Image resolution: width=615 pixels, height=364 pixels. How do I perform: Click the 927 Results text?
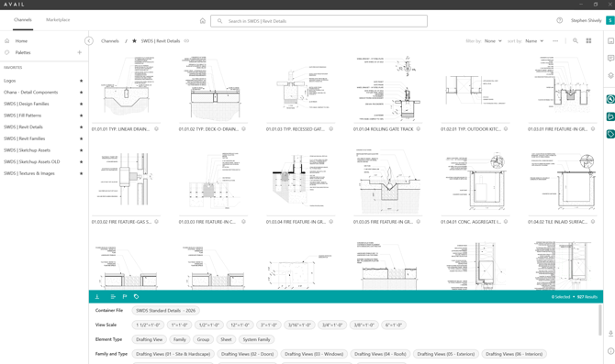[587, 296]
